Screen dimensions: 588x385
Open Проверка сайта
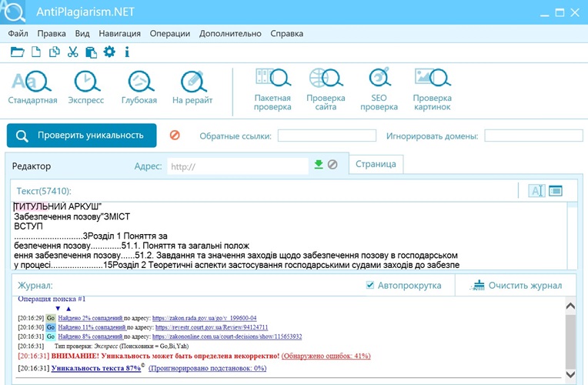326,89
